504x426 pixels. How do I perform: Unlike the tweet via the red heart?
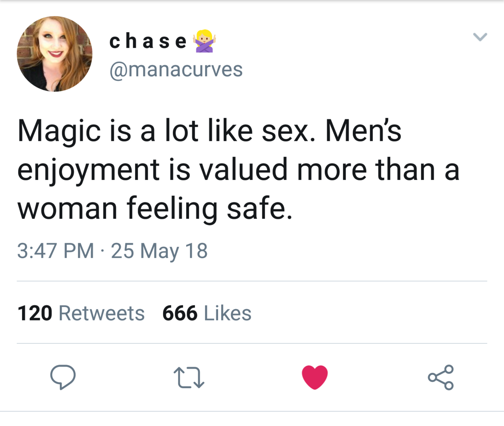[315, 377]
